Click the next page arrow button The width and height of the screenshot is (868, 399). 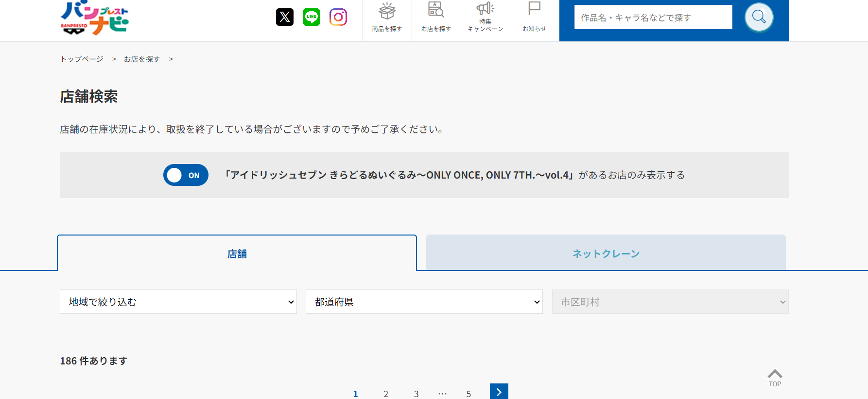click(x=499, y=392)
